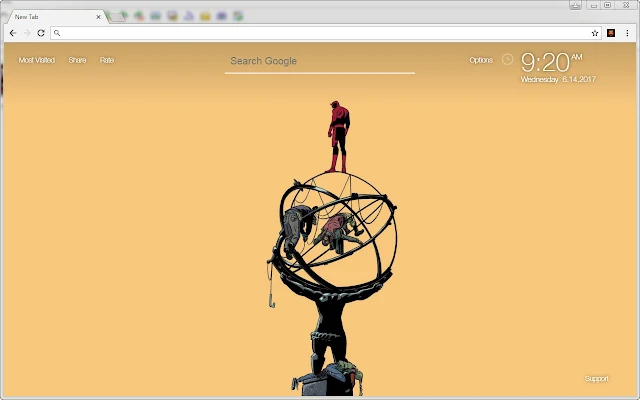Viewport: 640px width, 400px height.
Task: Minimize the browser window
Action: (x=594, y=5)
